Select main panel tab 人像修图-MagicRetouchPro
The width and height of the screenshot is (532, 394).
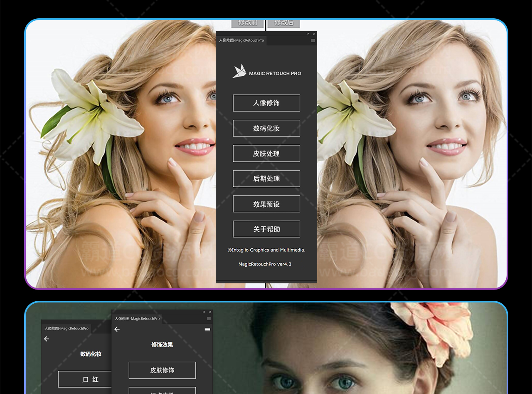click(x=241, y=40)
